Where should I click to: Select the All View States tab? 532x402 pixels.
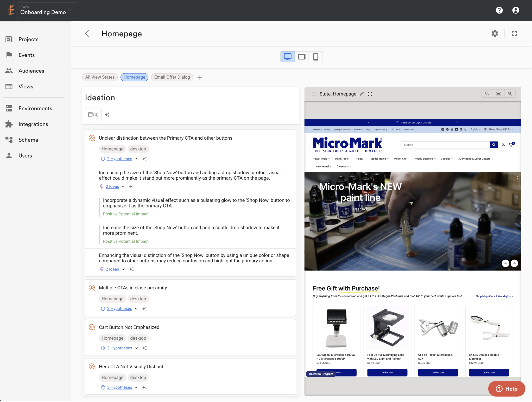100,77
